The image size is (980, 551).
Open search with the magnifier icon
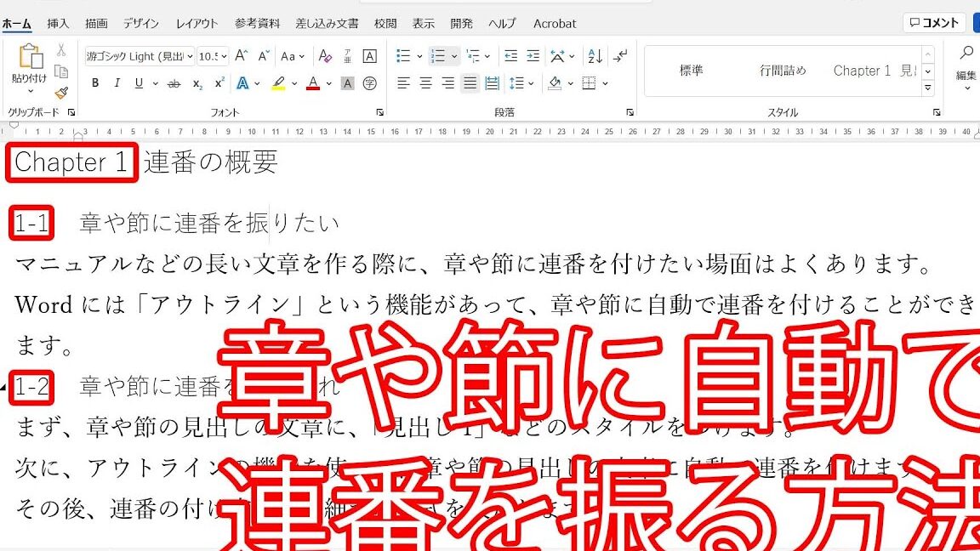[x=966, y=53]
